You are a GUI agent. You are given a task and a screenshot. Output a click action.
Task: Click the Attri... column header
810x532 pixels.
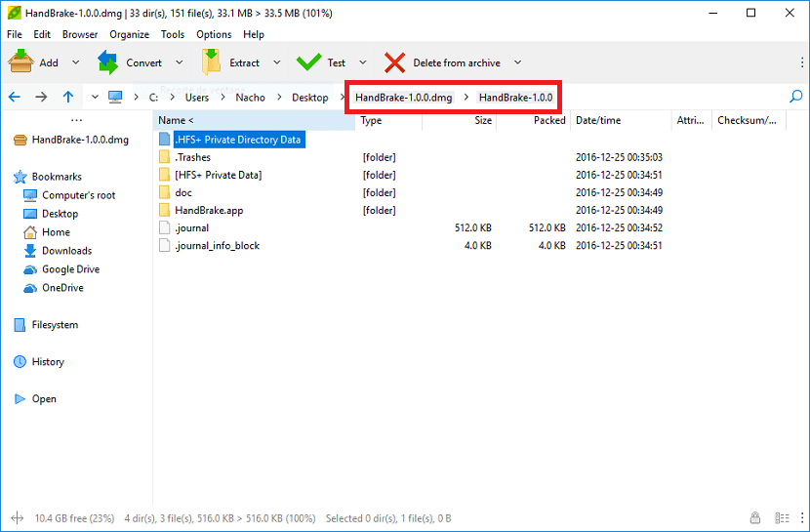click(x=691, y=120)
